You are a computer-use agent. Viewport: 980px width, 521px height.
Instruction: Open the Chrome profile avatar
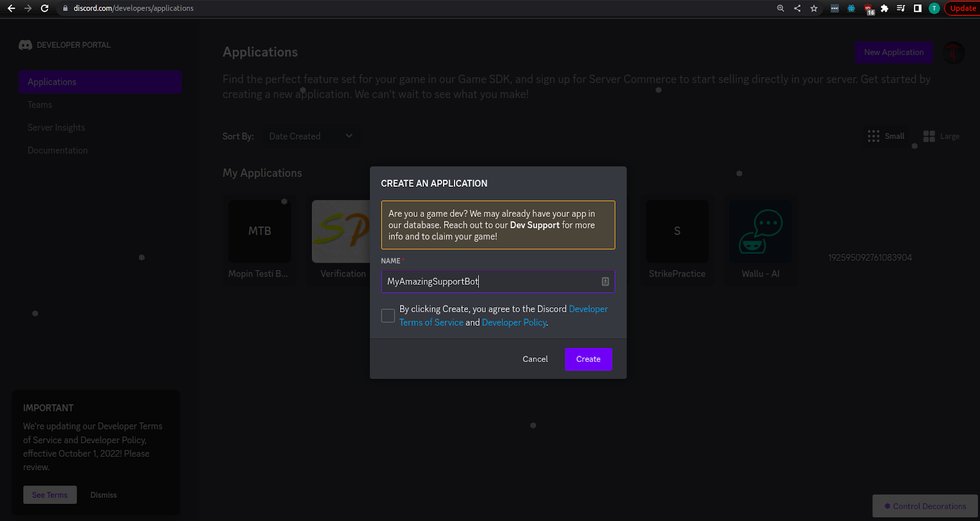[x=934, y=8]
